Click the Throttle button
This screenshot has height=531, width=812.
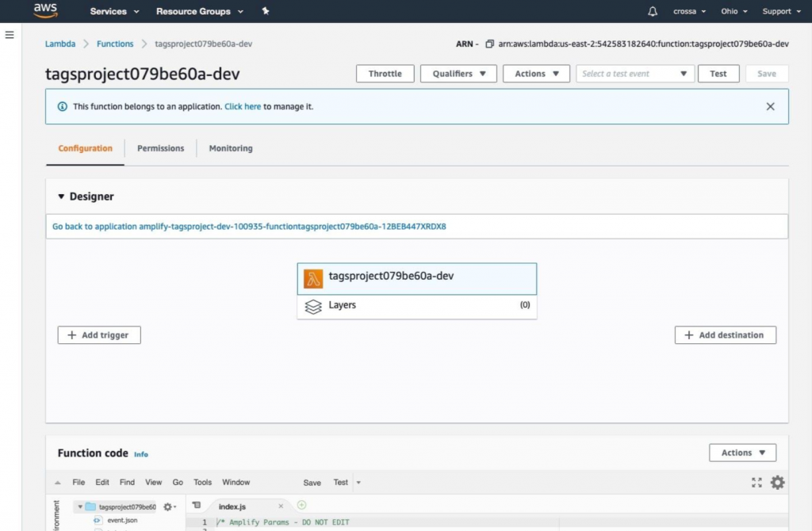(385, 74)
